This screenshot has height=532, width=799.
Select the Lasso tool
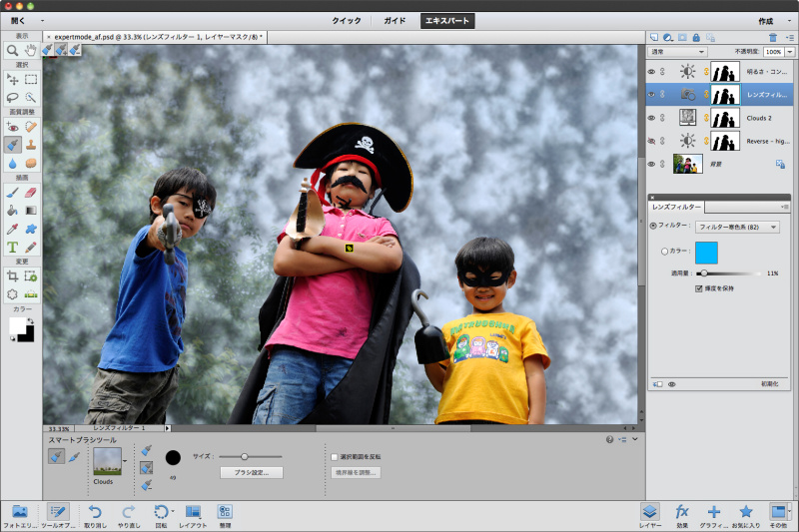[x=12, y=97]
